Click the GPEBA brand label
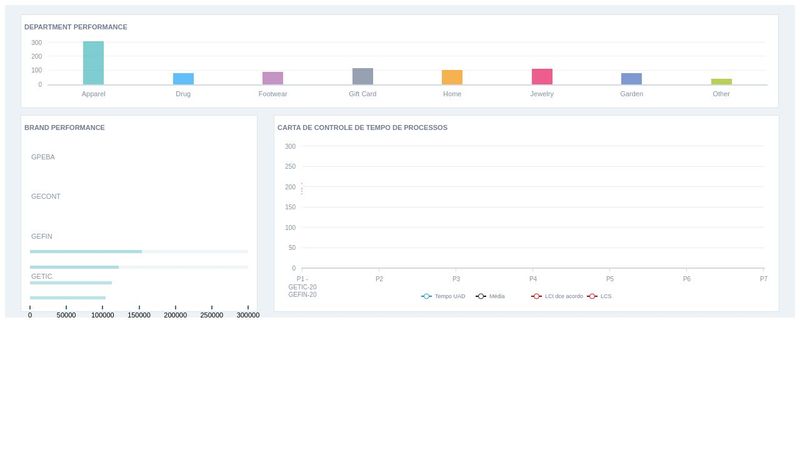The height and width of the screenshot is (450, 800). click(x=43, y=157)
